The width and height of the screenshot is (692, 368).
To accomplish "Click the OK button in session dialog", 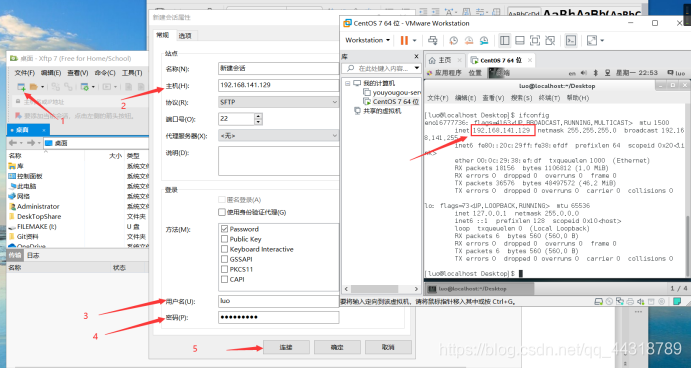I will click(x=337, y=347).
